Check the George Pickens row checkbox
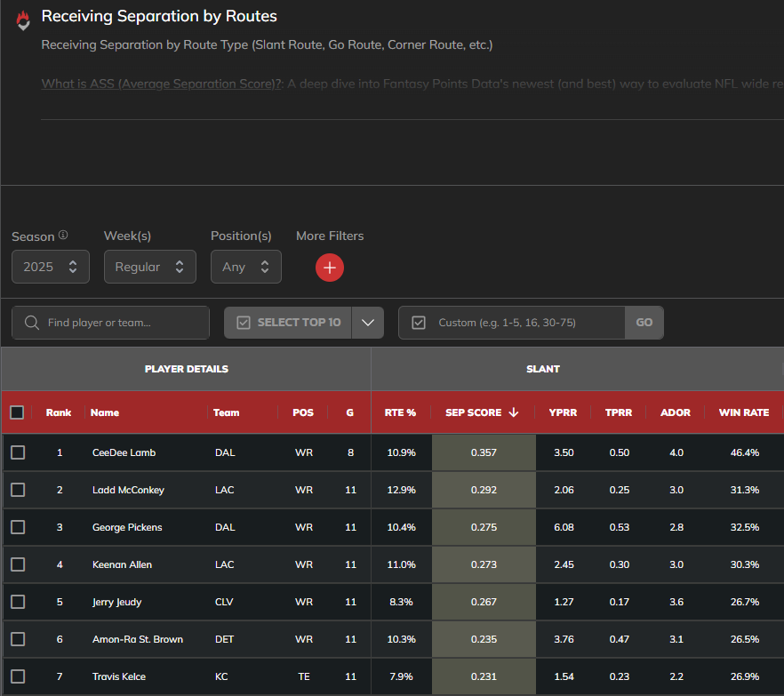784x696 pixels. (x=18, y=527)
